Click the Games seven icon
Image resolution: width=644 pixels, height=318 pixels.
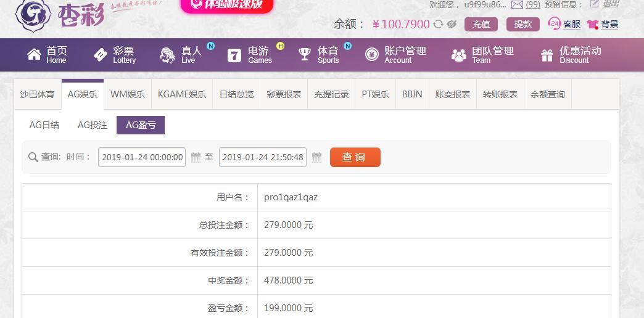(x=234, y=55)
